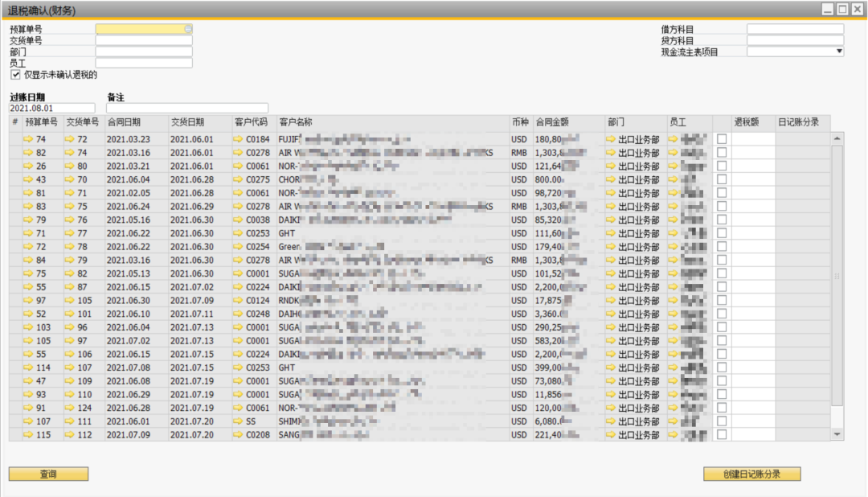
Task: Open link arrow for budget number 26
Action: point(28,166)
